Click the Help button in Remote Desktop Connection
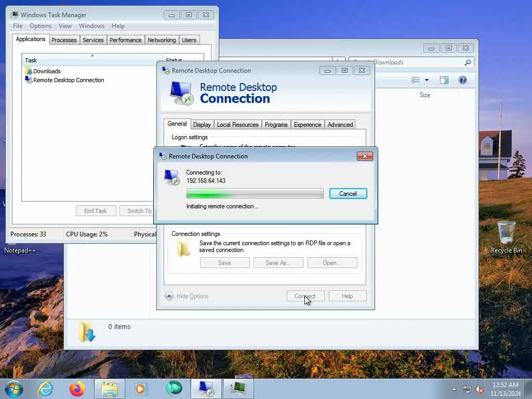The image size is (532, 399). (348, 296)
